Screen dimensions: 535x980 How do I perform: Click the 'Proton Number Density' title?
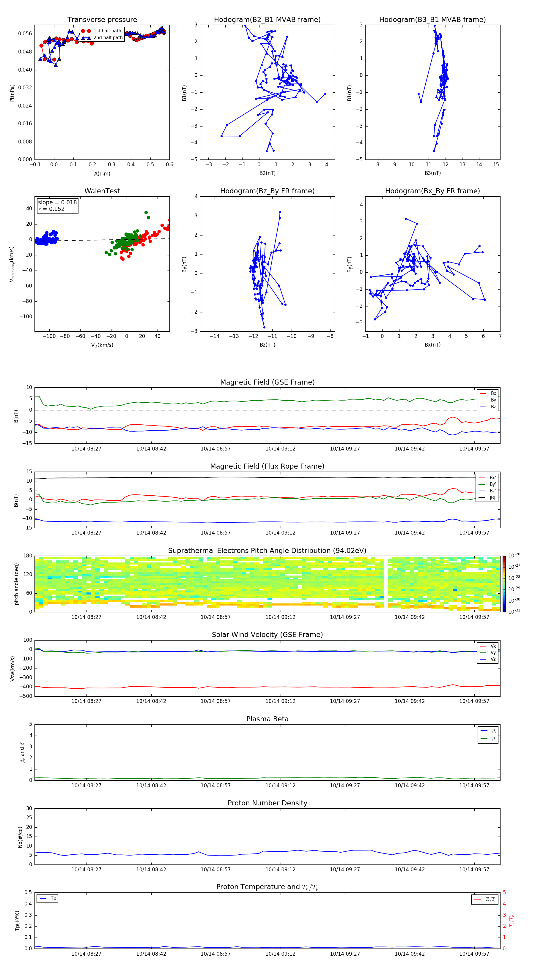pyautogui.click(x=267, y=803)
